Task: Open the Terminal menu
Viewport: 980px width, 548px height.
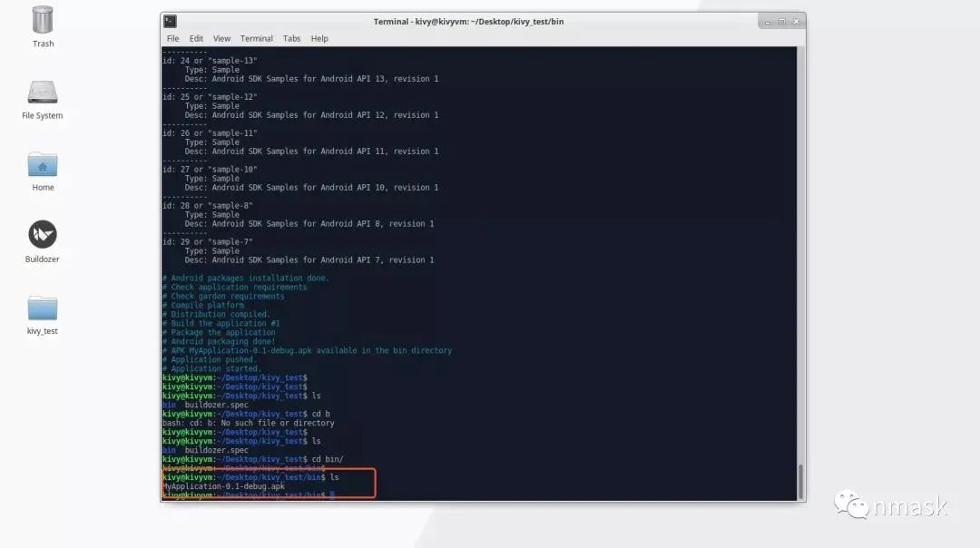Action: (x=256, y=38)
